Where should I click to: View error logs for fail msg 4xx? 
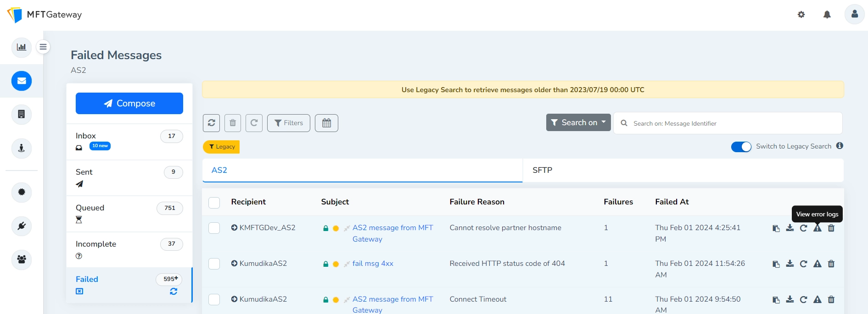(817, 264)
